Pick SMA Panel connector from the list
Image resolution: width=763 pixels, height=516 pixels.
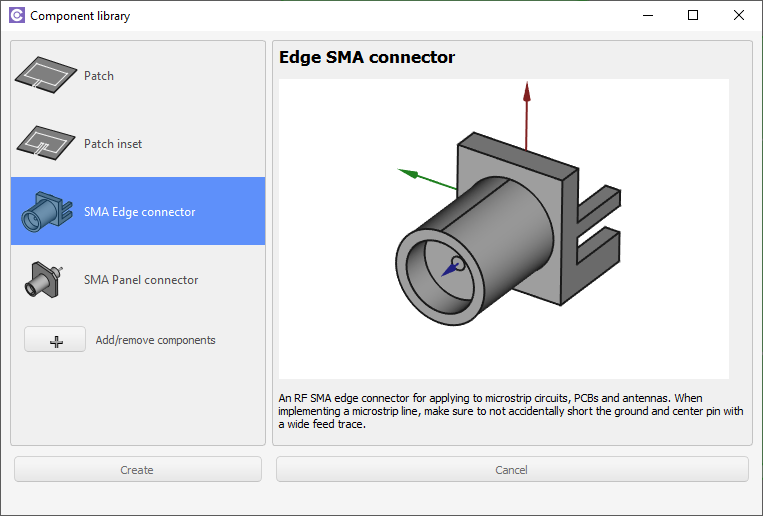tap(138, 279)
